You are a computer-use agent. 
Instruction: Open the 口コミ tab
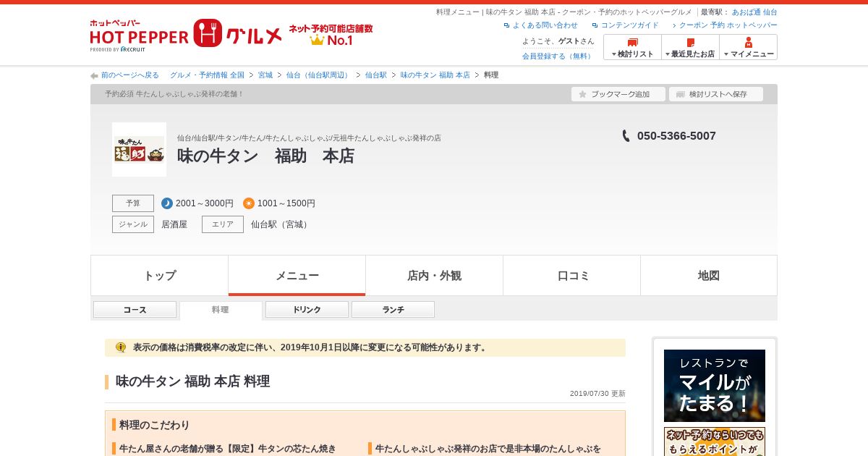[x=571, y=276]
